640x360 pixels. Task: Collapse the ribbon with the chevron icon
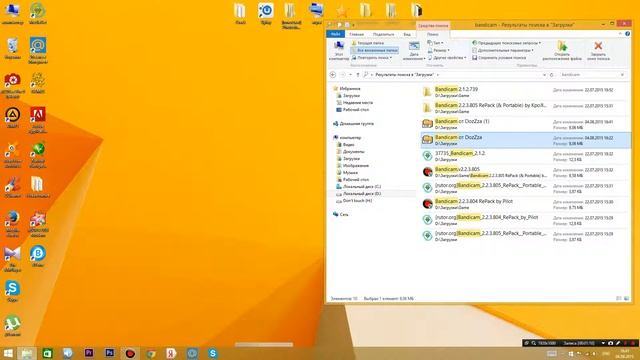tap(620, 34)
